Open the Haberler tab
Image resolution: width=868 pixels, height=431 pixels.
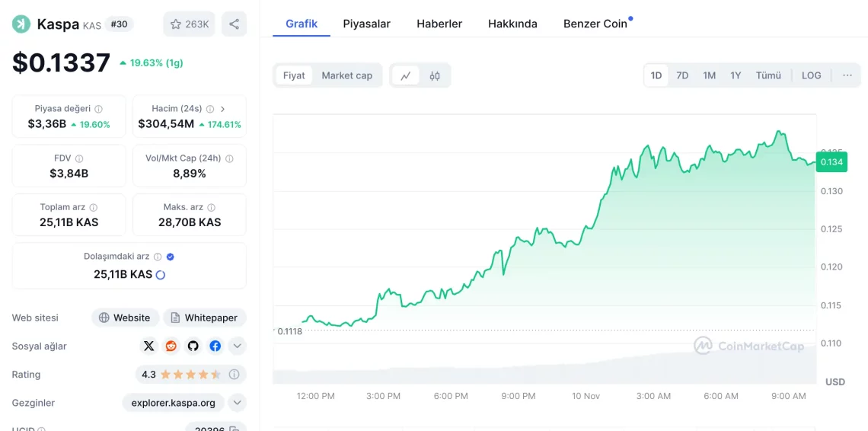439,24
